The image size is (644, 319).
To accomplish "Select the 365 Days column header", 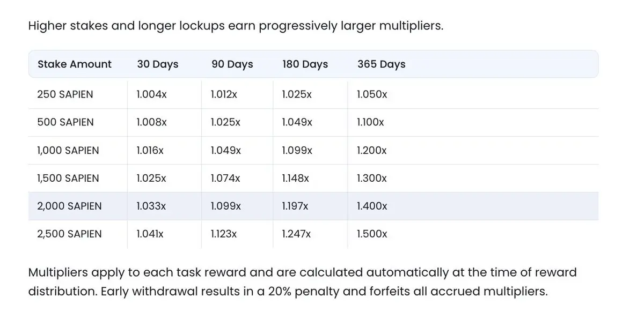I will click(382, 64).
